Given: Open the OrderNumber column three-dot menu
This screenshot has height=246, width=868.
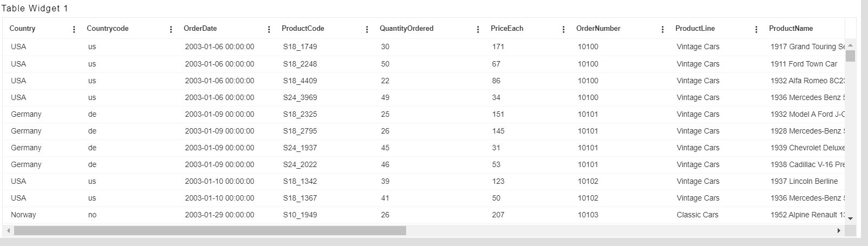Looking at the screenshot, I should point(663,29).
